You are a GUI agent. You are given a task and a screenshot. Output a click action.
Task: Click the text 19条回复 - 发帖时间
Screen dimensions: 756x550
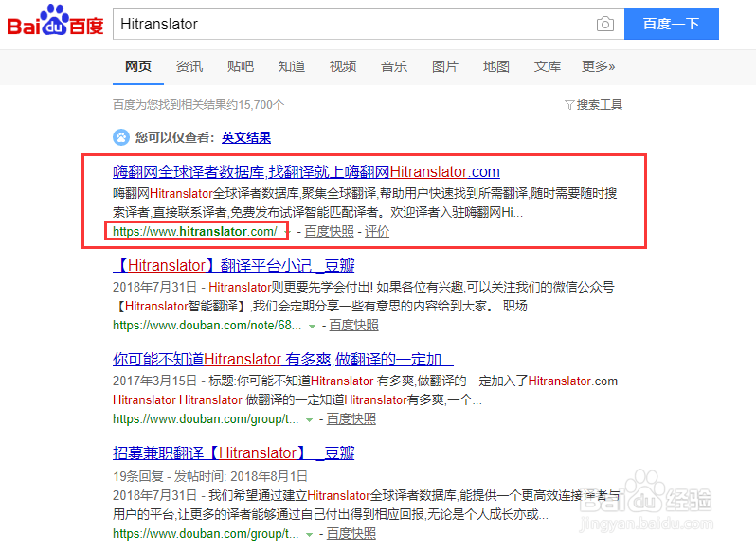(170, 477)
